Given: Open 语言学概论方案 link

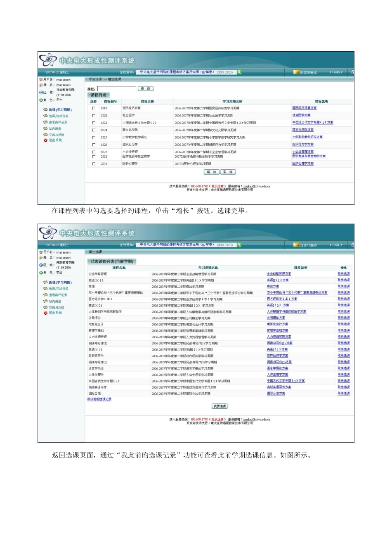Looking at the screenshot, I should click(x=278, y=368).
